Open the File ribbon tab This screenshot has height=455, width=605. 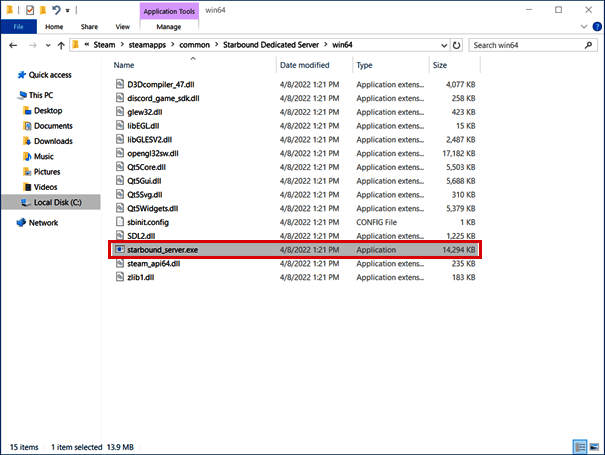click(x=19, y=27)
